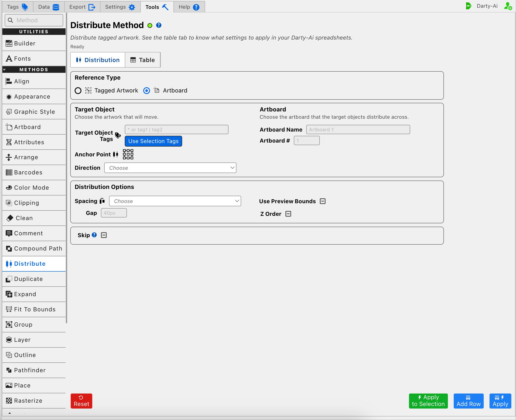This screenshot has height=420, width=516.
Task: Click the Gap value field
Action: click(114, 213)
